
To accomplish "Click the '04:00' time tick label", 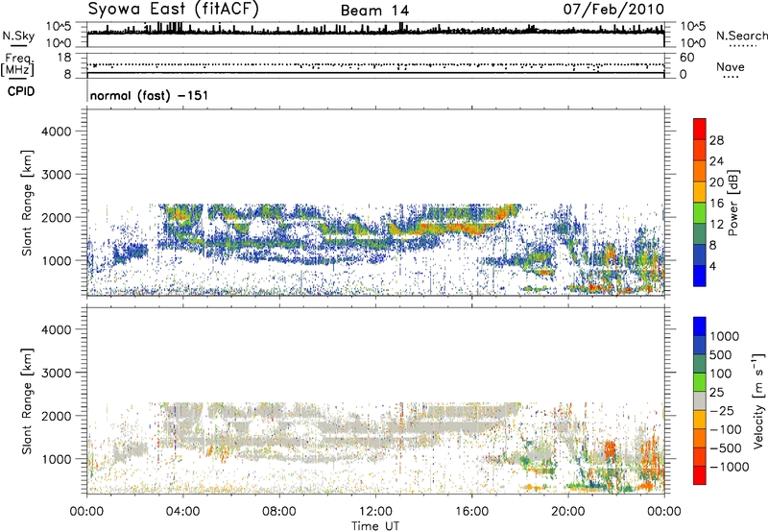I will point(182,512).
